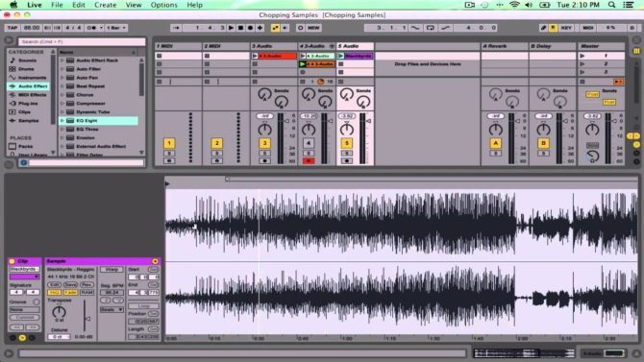Launch Master scene 1
644x362 pixels.
582,56
